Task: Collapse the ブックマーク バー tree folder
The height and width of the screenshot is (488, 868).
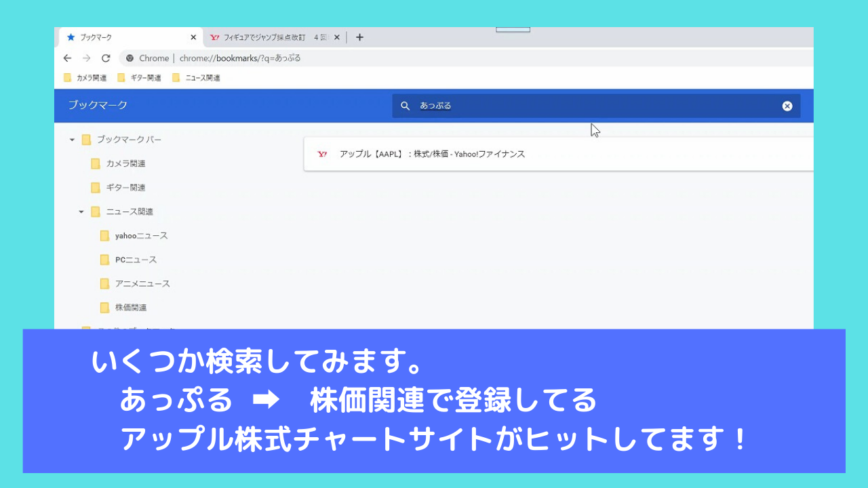Action: (72, 140)
